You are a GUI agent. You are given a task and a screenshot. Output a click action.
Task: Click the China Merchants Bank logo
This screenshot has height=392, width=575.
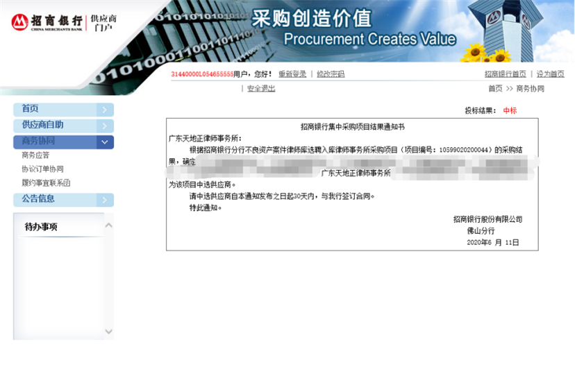click(47, 23)
